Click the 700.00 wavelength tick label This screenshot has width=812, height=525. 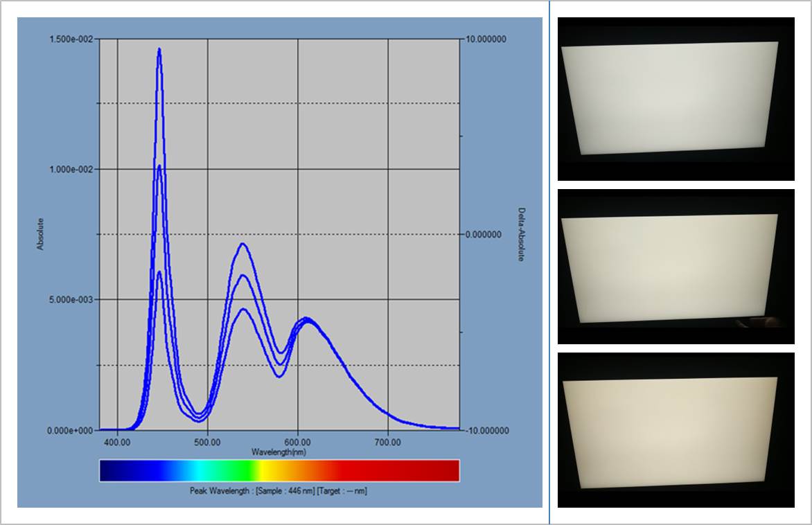click(388, 442)
